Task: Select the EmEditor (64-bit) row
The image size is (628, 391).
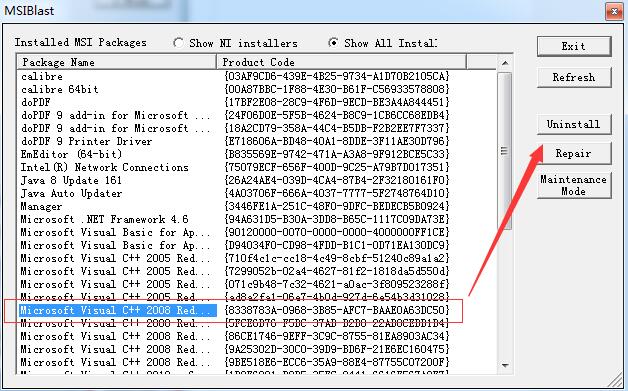Action: (256, 154)
